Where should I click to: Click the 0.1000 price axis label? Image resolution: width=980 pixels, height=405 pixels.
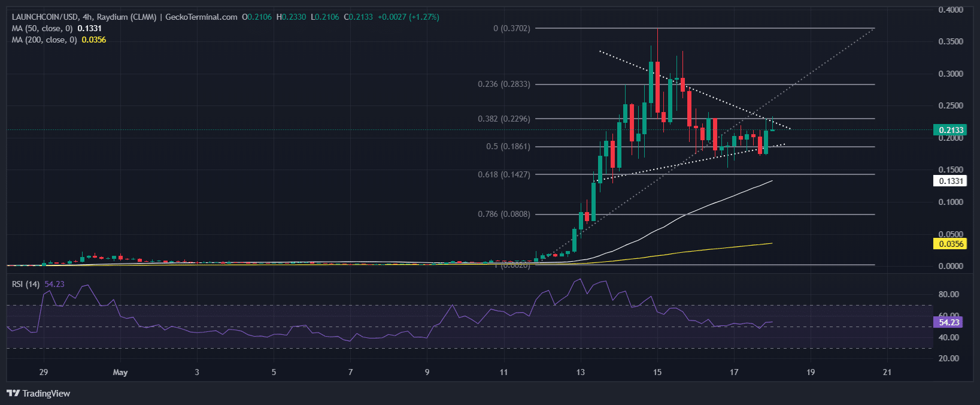click(951, 202)
